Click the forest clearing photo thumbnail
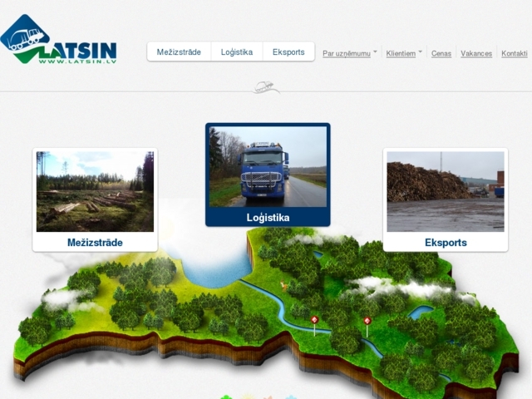The width and height of the screenshot is (532, 399). pyautogui.click(x=95, y=191)
